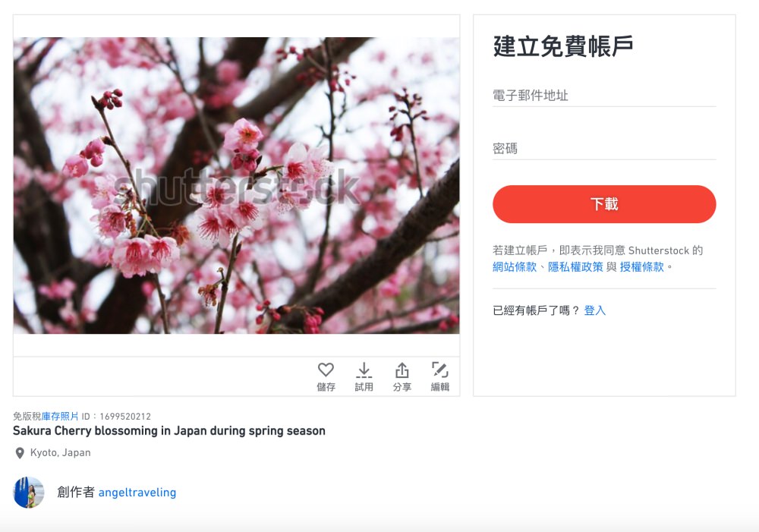The height and width of the screenshot is (532, 759).
Task: Click the Sakura Cherry blossoming title text
Action: 169,431
